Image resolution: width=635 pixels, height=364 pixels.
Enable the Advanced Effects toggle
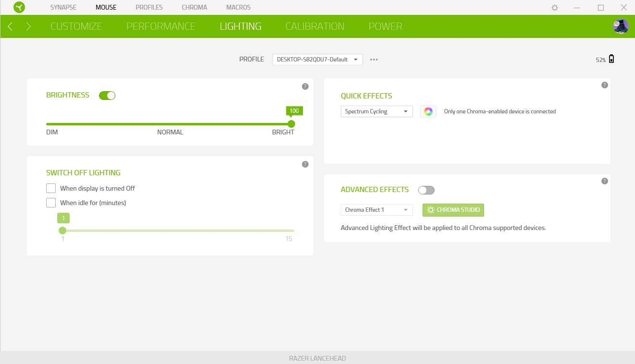coord(426,190)
